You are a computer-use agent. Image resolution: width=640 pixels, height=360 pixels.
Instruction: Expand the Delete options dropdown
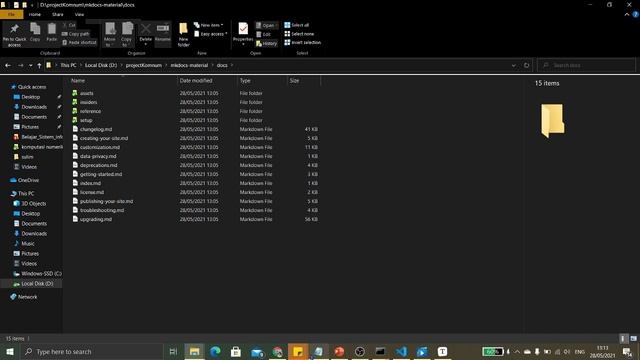tap(146, 43)
